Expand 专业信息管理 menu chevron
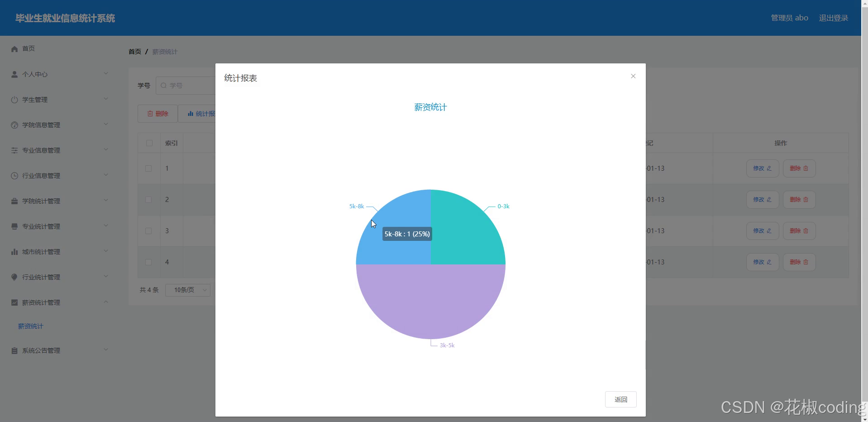This screenshot has height=422, width=868. (x=106, y=149)
